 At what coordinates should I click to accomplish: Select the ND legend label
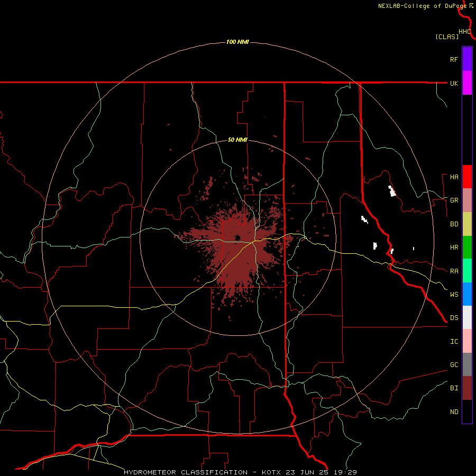pos(454,412)
